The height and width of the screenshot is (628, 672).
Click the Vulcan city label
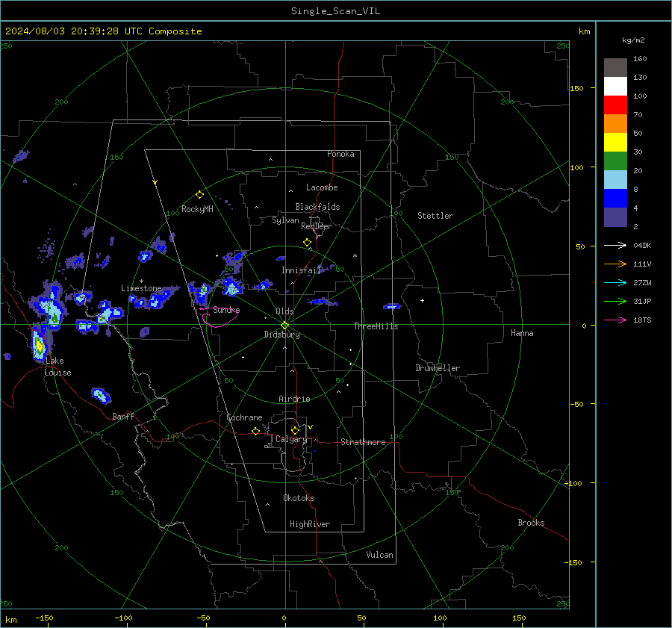coord(379,555)
